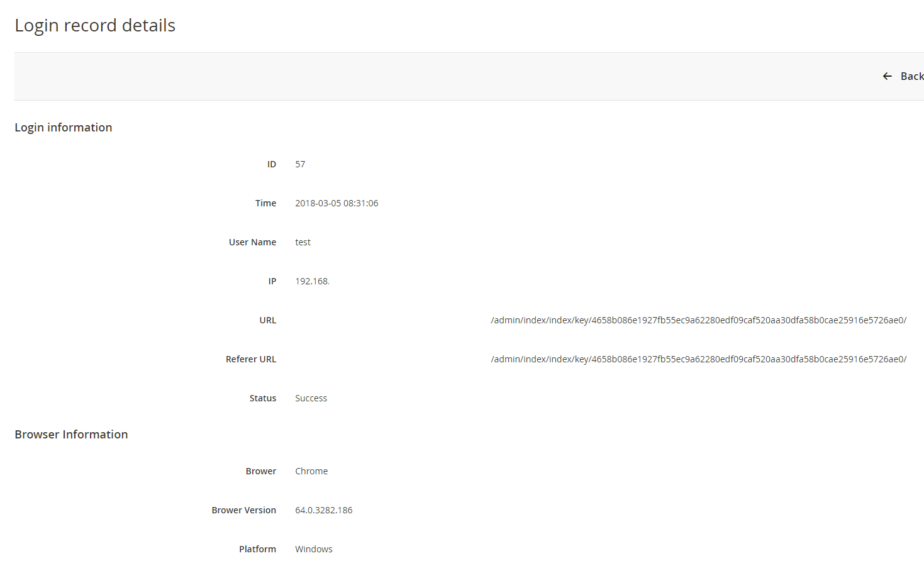
Task: Select the URL row admin path value
Action: (x=699, y=320)
